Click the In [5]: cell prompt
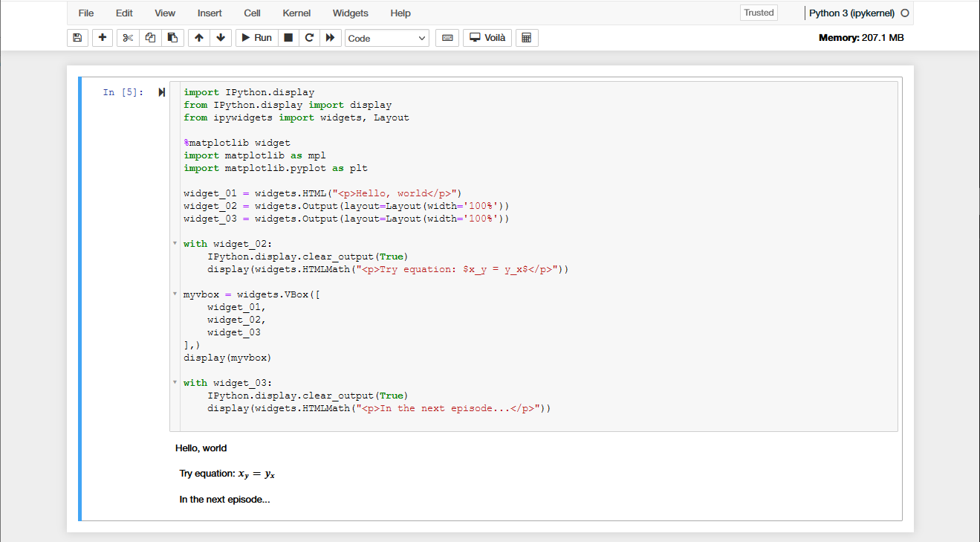Image resolution: width=980 pixels, height=542 pixels. coord(123,93)
